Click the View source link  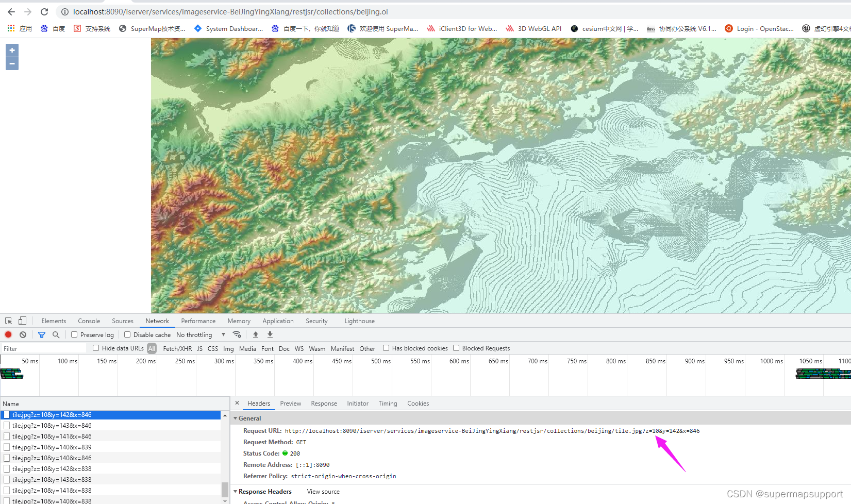pos(323,491)
